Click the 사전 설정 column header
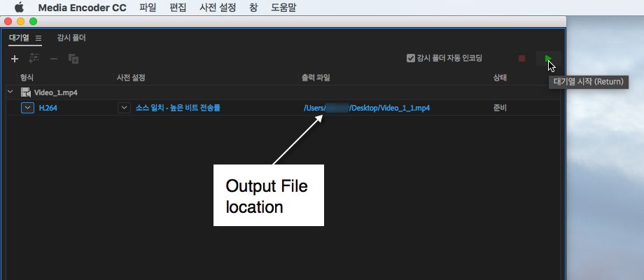This screenshot has height=280, width=644. coord(131,78)
